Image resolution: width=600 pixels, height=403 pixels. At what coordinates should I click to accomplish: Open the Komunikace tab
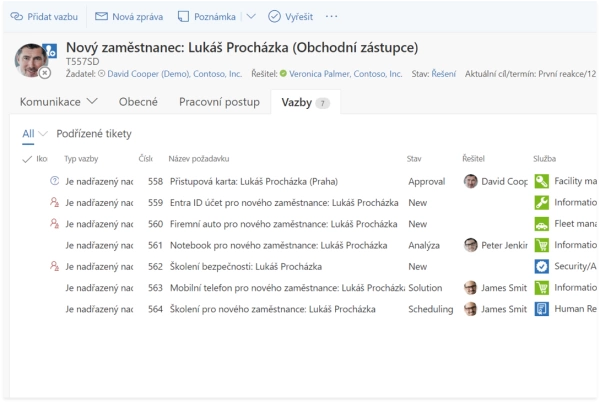click(x=50, y=102)
